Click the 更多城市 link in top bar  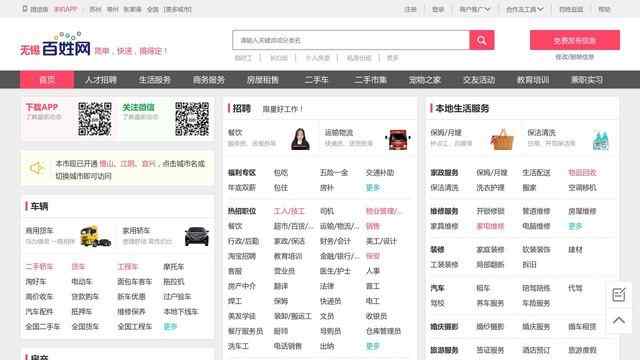tap(177, 9)
